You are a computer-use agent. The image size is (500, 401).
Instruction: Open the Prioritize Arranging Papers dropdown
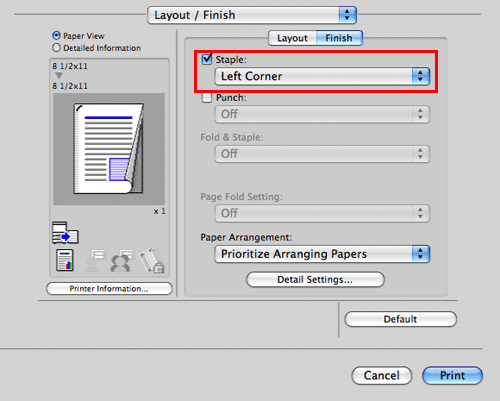(322, 254)
